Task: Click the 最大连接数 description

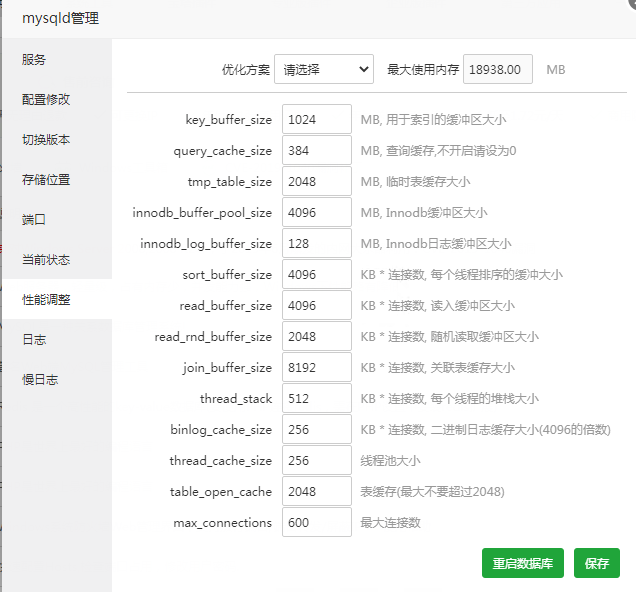Action: [390, 523]
